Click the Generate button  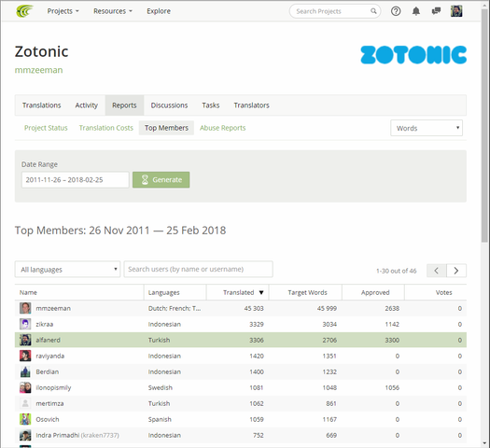(161, 179)
